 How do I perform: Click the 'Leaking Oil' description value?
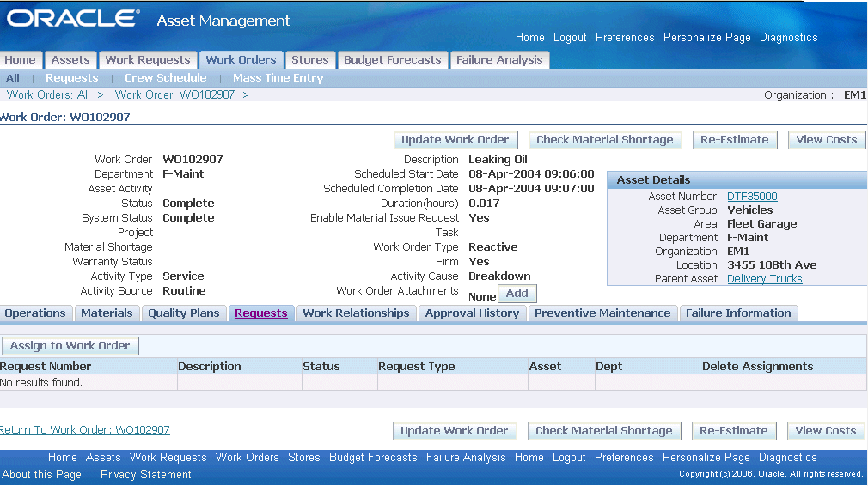pyautogui.click(x=498, y=159)
